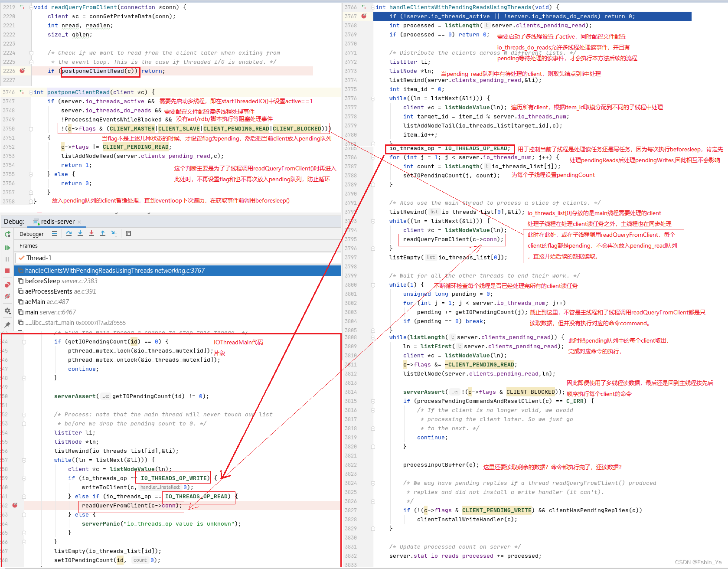Click IO_THREADS_OP_READ assignment at line 3785
728x569 pixels.
[449, 148]
